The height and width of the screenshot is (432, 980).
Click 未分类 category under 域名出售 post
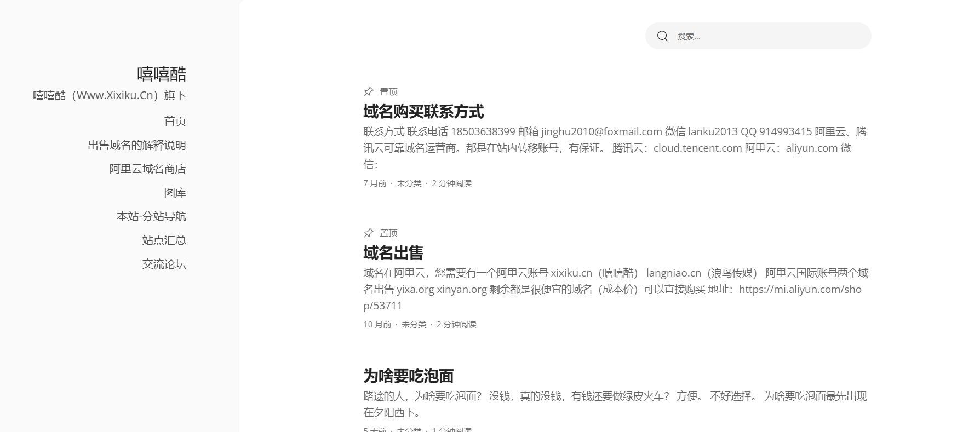(414, 325)
